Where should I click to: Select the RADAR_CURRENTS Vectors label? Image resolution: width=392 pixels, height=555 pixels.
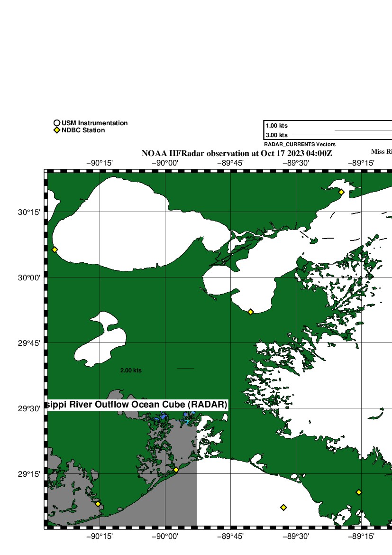click(300, 144)
